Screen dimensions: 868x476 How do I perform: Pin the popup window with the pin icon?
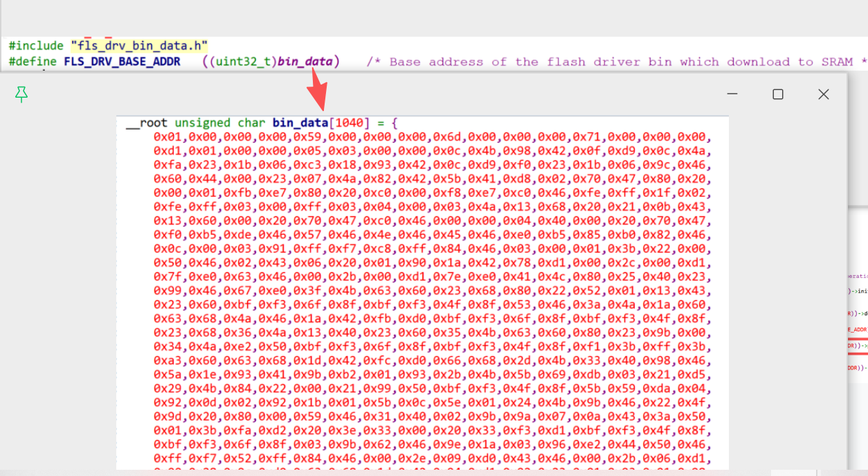click(21, 95)
